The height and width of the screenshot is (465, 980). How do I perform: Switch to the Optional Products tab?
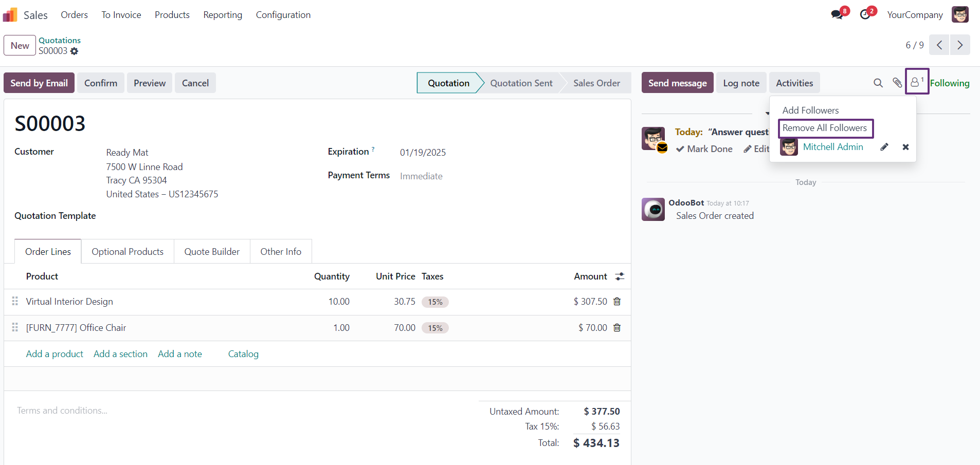(128, 252)
